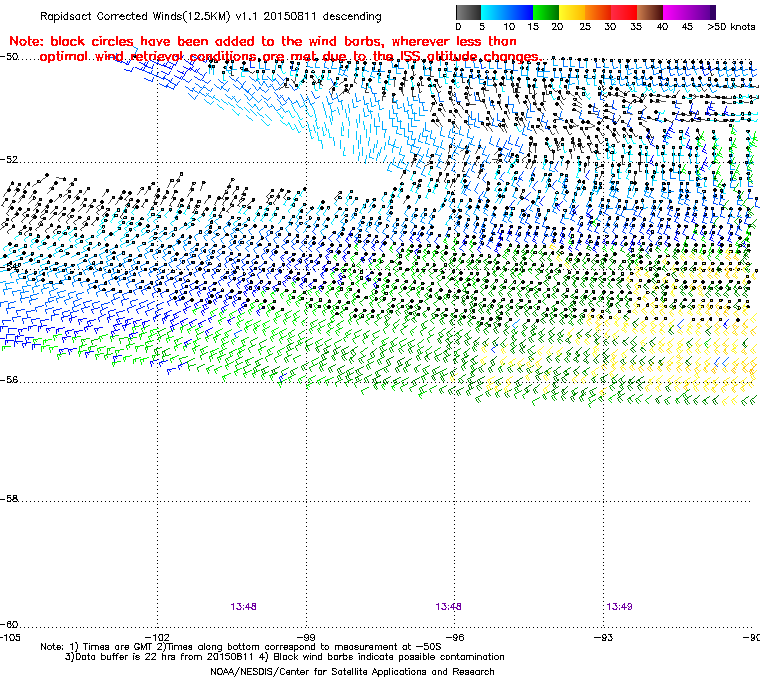
Task: Click the '-60' latitude axis label
Action: click(9, 624)
